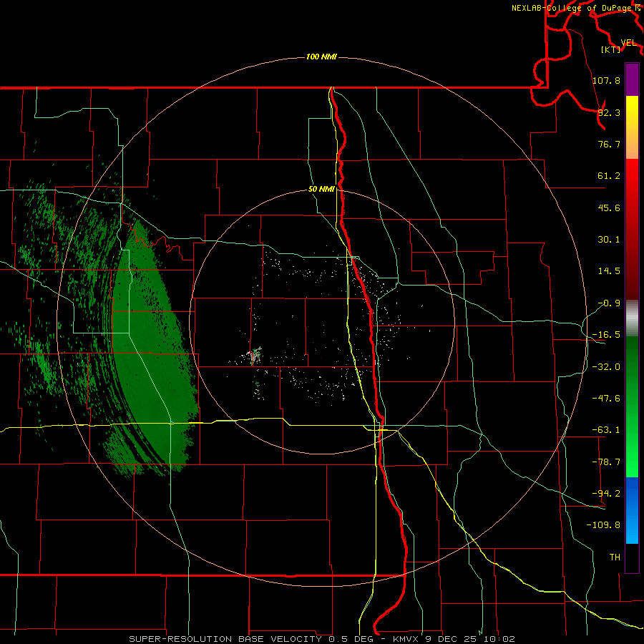Click the -63.1 velocity scale value
The height and width of the screenshot is (644, 644).
(x=606, y=430)
